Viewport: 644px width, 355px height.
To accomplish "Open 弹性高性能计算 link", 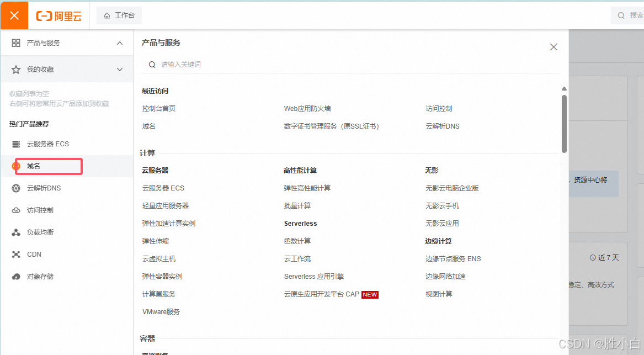I will pyautogui.click(x=307, y=188).
